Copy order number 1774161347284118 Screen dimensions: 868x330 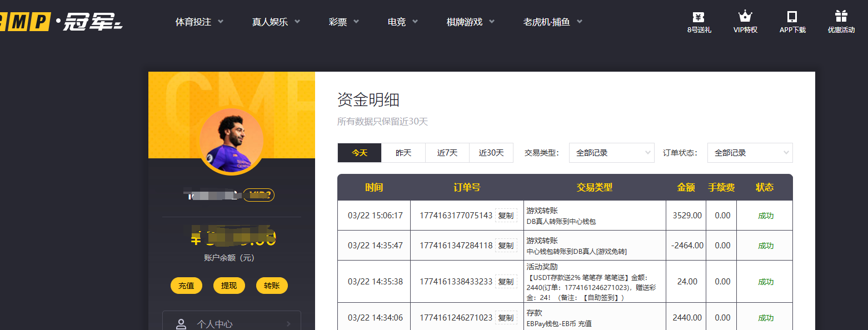tap(506, 246)
